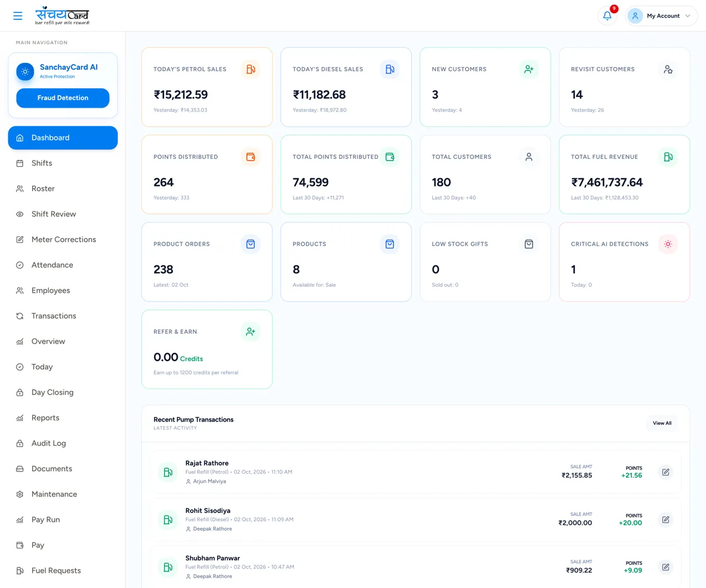This screenshot has width=706, height=588.
Task: Select the Shubham Panwar name
Action: pos(212,558)
